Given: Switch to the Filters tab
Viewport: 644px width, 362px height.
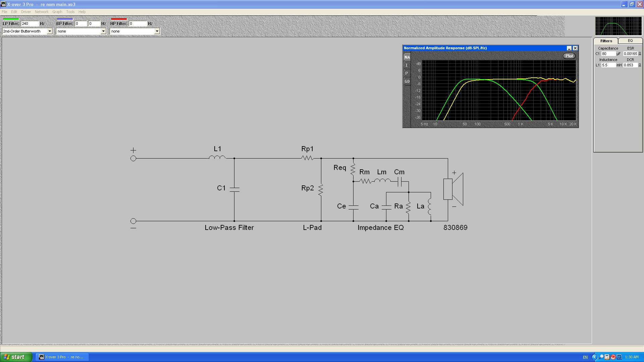Looking at the screenshot, I should [606, 41].
